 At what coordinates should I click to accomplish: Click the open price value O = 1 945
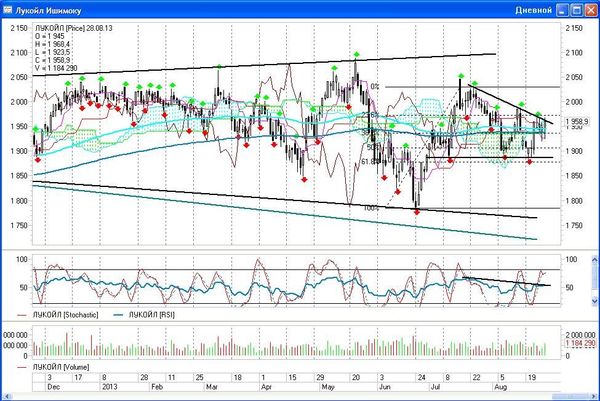[50, 36]
